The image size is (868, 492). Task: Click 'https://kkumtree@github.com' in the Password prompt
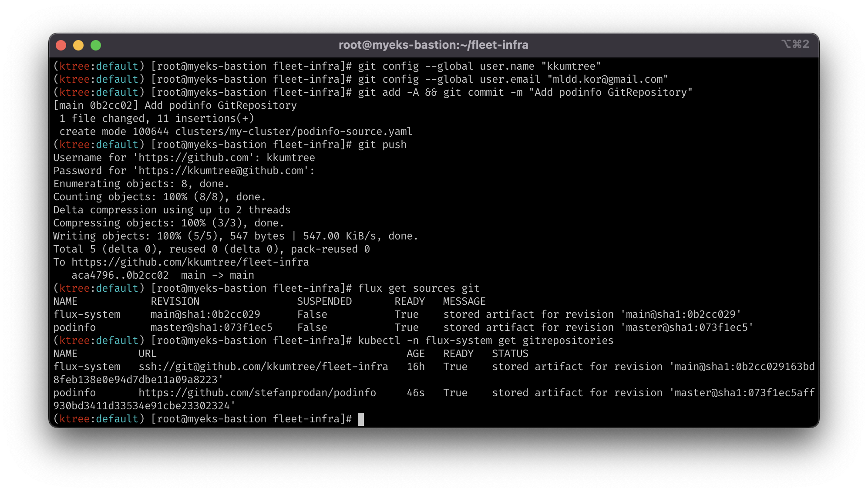221,171
